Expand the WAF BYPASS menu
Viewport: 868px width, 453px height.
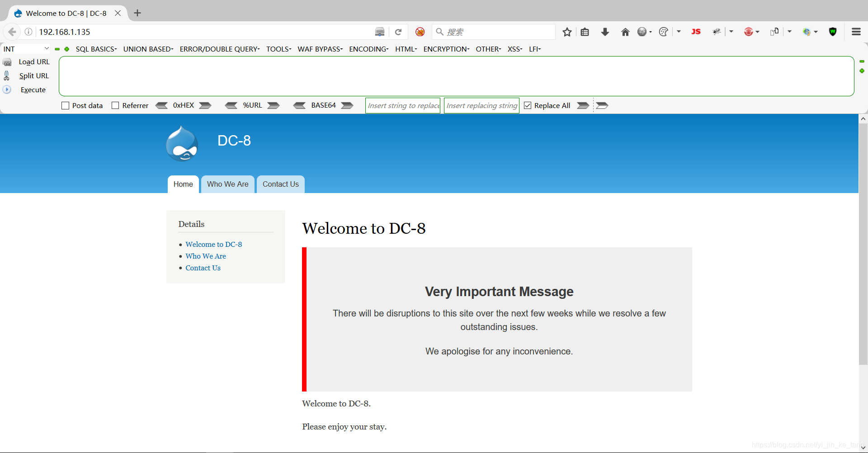pos(320,49)
